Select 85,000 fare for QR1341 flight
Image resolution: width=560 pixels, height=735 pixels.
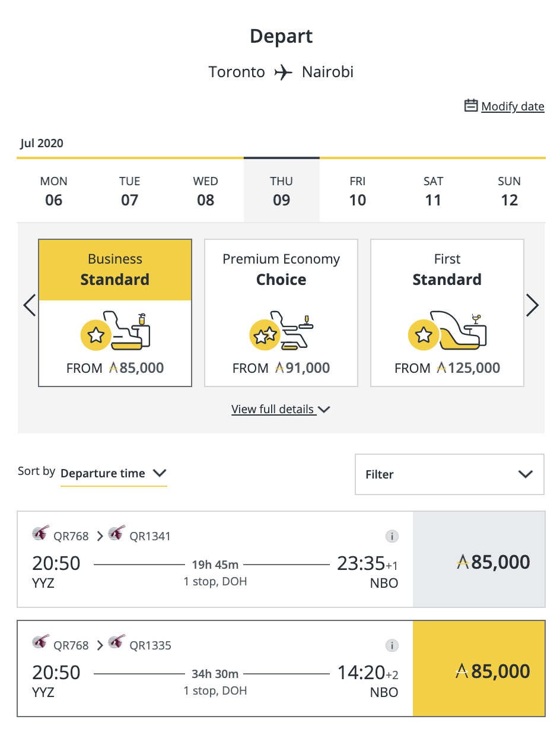coord(479,562)
